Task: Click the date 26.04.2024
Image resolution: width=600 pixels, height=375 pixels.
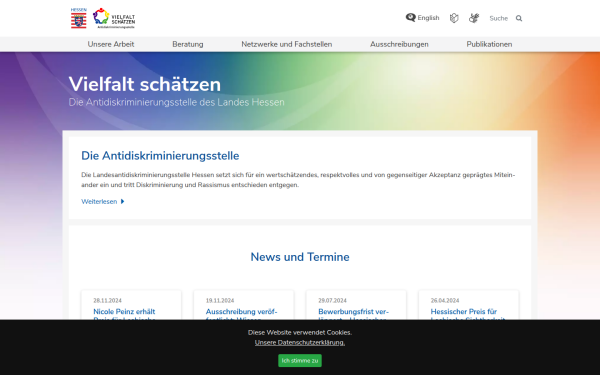Action: coord(445,300)
